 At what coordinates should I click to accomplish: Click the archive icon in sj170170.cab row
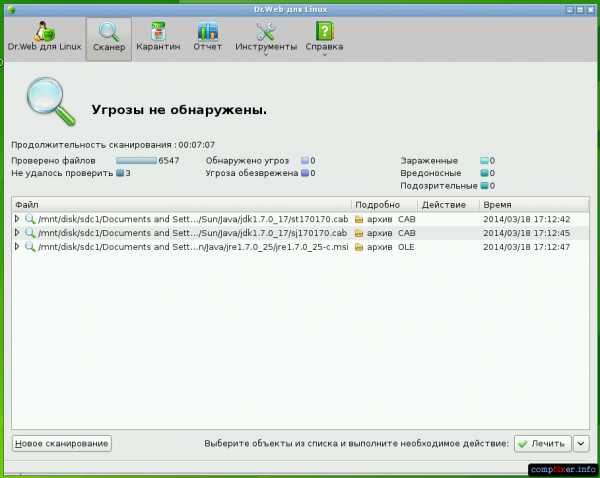[359, 233]
